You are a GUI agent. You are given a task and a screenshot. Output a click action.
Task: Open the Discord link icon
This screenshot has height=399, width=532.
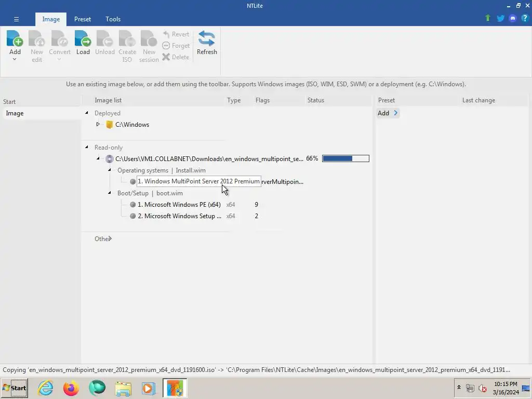pos(513,18)
